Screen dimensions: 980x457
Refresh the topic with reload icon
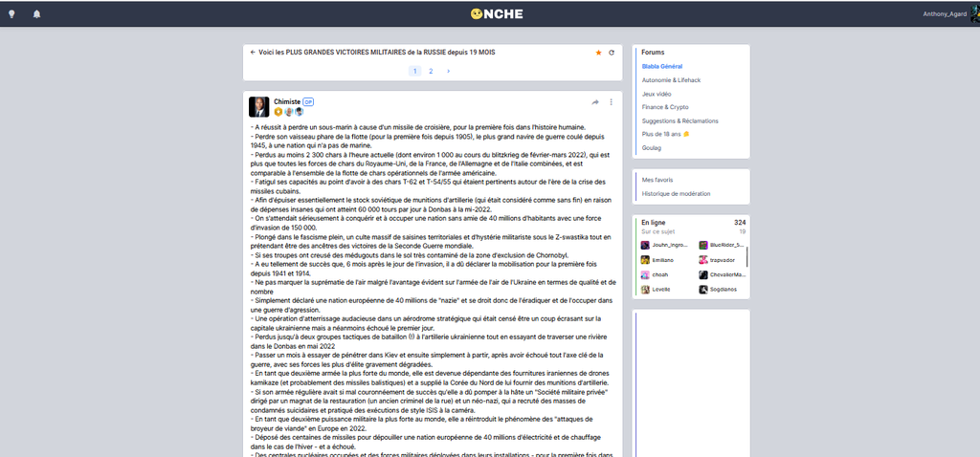612,53
